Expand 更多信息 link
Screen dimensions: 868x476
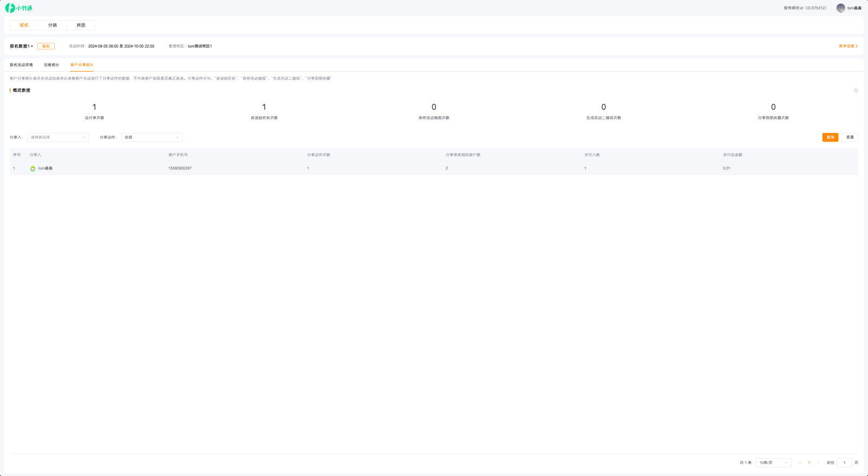point(848,46)
